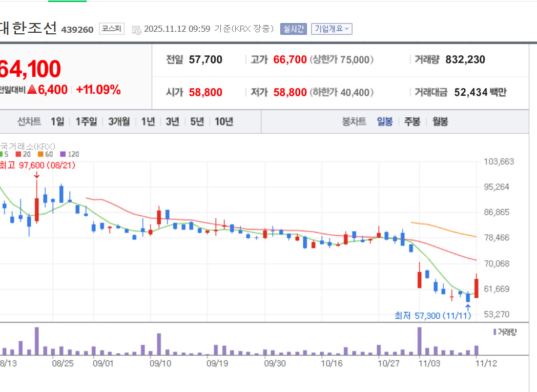
Task: Click the red 20-day moving average legend square
Action: (18, 154)
